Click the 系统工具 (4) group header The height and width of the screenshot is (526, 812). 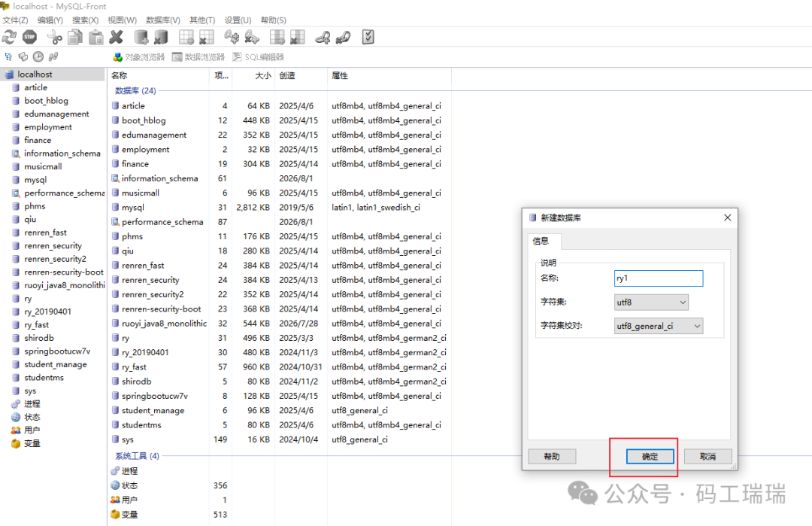coord(137,456)
